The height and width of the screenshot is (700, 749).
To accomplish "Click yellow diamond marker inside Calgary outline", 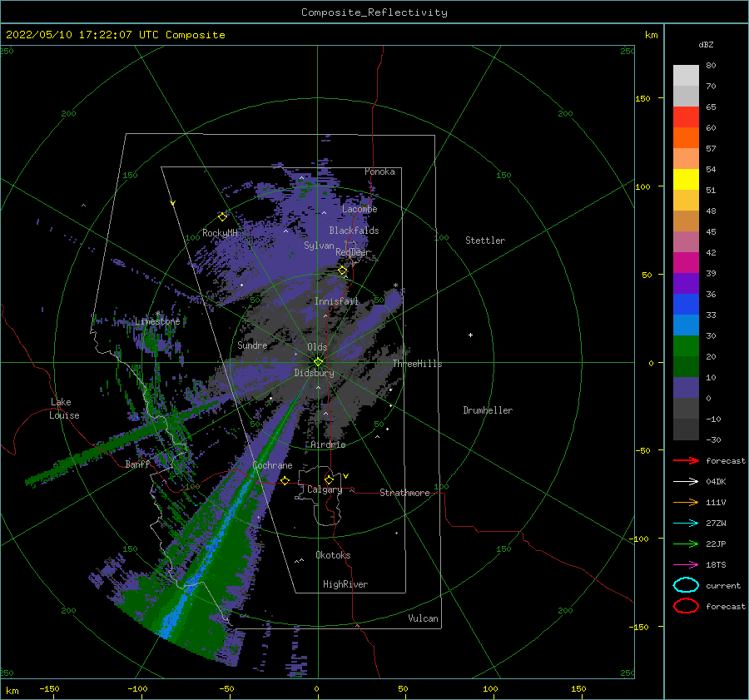I will coord(329,479).
